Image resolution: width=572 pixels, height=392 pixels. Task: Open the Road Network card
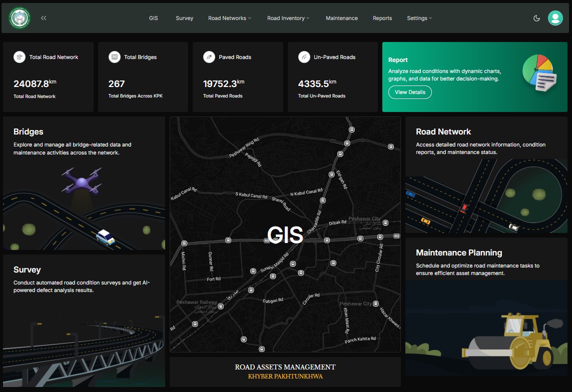486,175
